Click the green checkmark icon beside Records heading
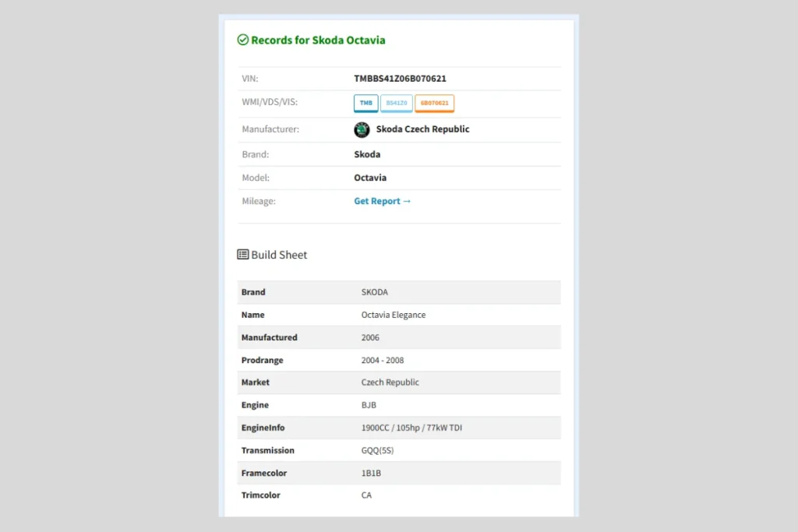 243,40
